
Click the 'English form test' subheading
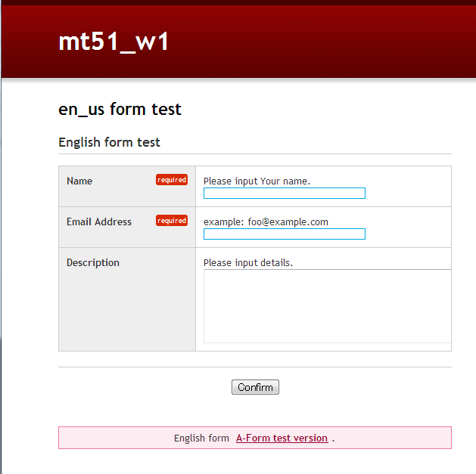(109, 142)
